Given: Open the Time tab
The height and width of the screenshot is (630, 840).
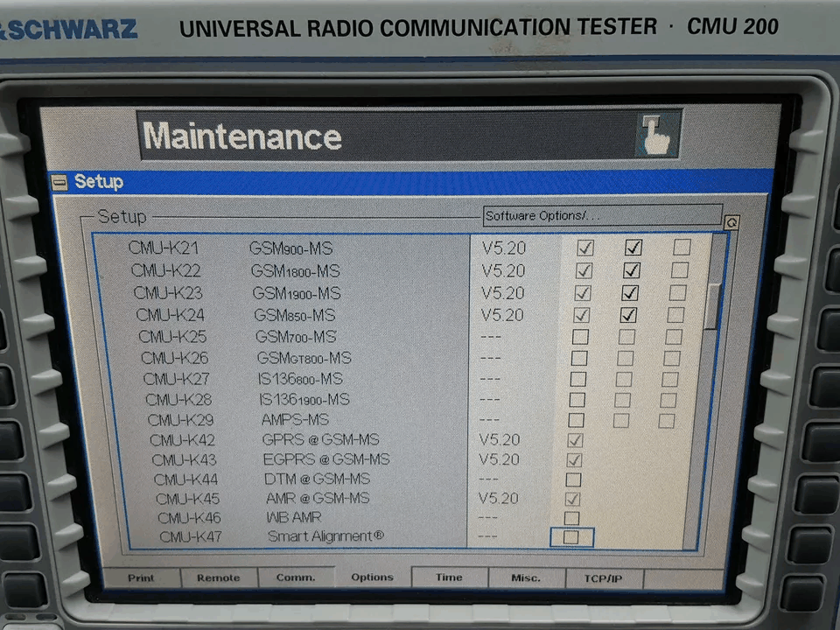Looking at the screenshot, I should pos(449,577).
